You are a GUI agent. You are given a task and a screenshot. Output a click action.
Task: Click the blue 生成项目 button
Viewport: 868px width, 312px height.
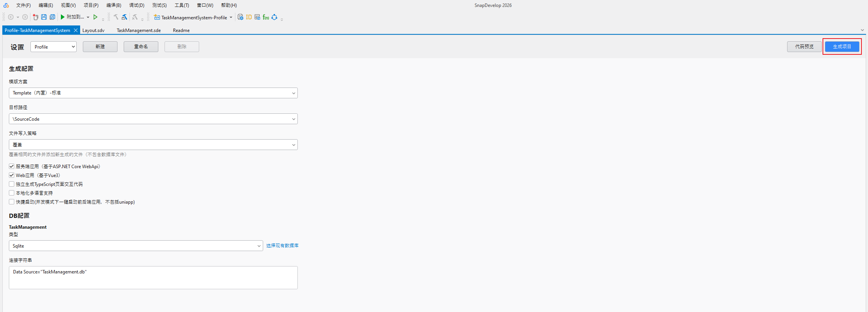[842, 47]
